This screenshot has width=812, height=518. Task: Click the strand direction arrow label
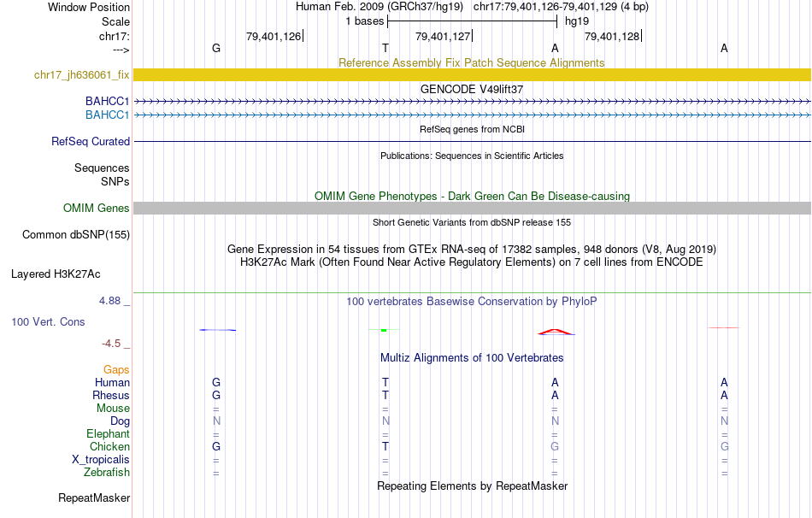click(x=121, y=50)
